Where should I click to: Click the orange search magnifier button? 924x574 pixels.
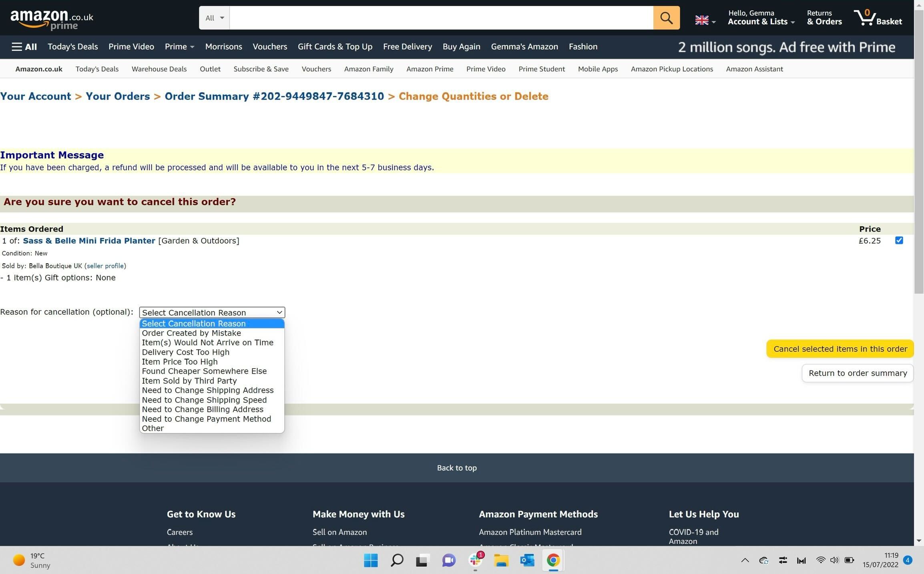coord(666,18)
